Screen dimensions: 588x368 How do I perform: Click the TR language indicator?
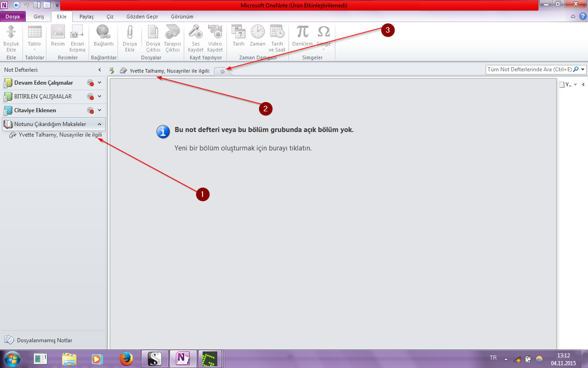pos(493,357)
